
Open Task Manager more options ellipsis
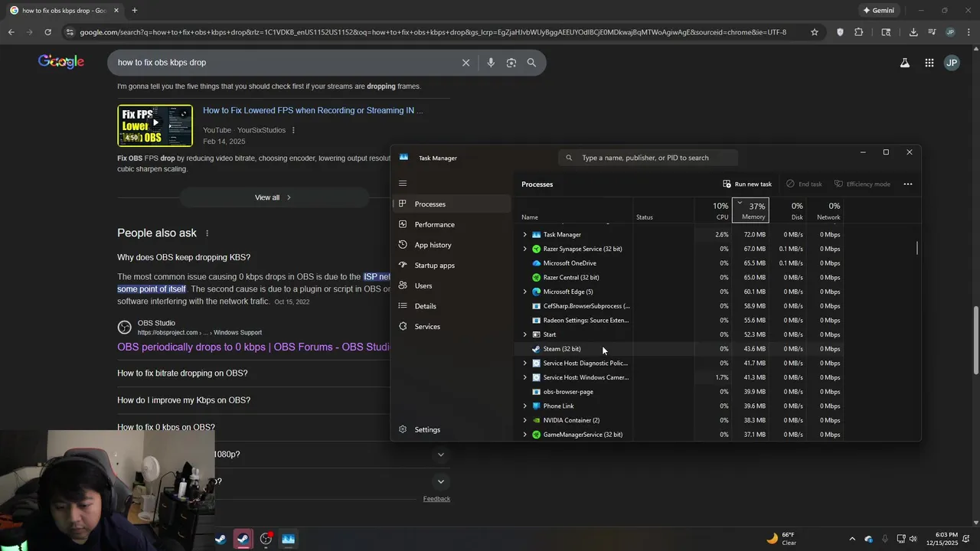pos(908,184)
